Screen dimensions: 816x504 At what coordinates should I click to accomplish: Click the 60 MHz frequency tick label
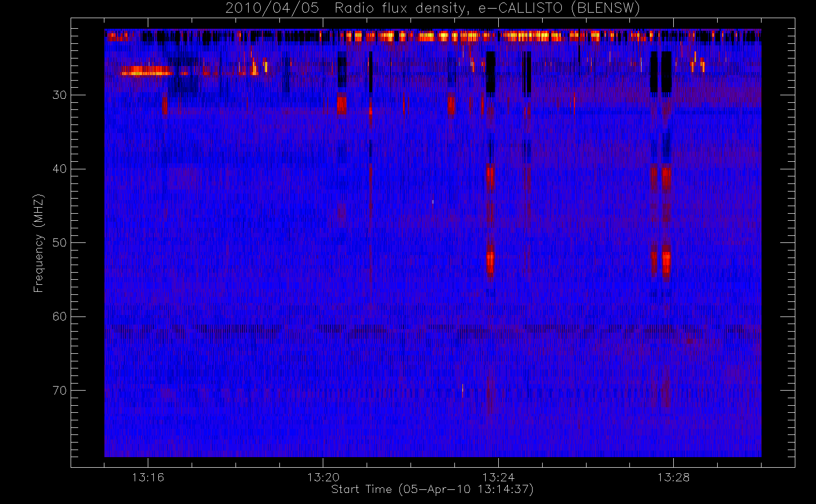pos(60,317)
